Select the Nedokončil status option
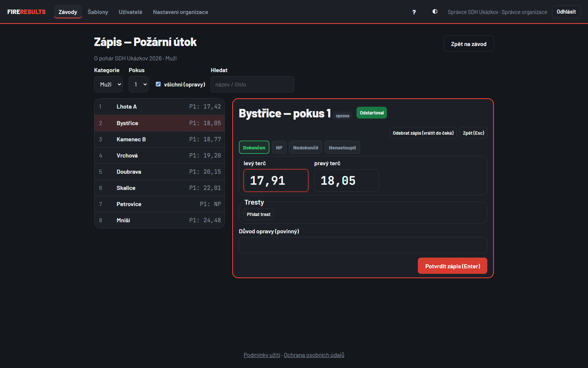The height and width of the screenshot is (368, 588). pyautogui.click(x=305, y=147)
